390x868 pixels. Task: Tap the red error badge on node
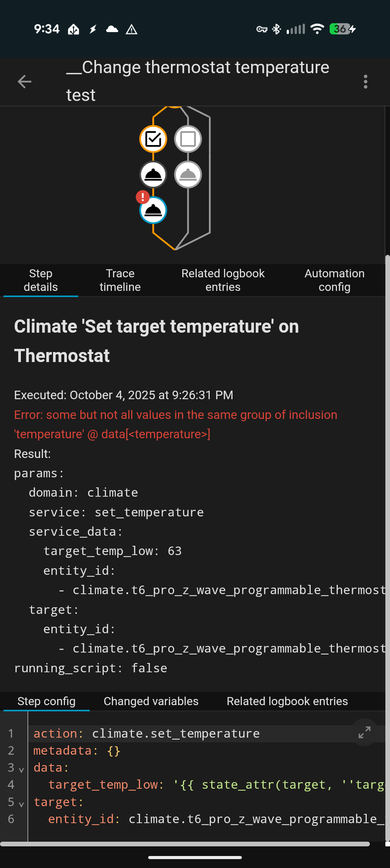tap(143, 197)
